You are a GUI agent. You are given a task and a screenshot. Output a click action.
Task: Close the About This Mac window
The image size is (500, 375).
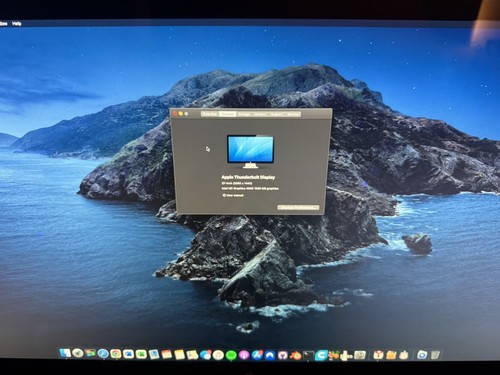click(175, 114)
